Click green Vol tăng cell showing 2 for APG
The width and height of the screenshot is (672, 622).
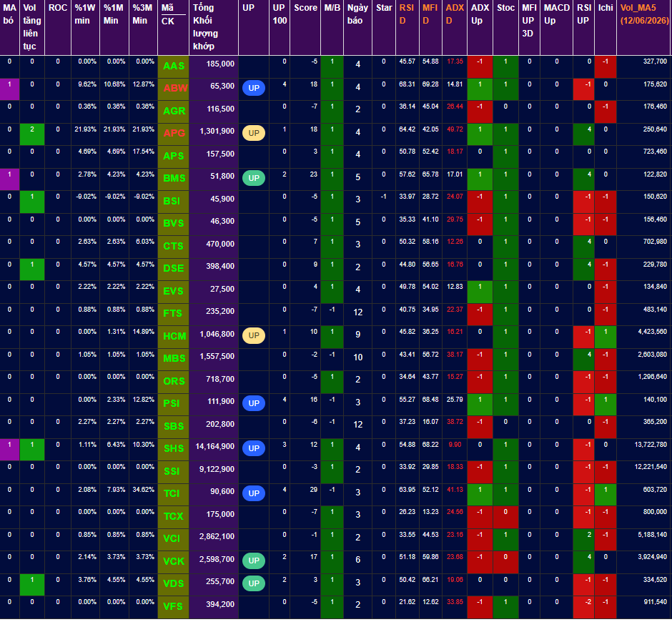point(32,134)
